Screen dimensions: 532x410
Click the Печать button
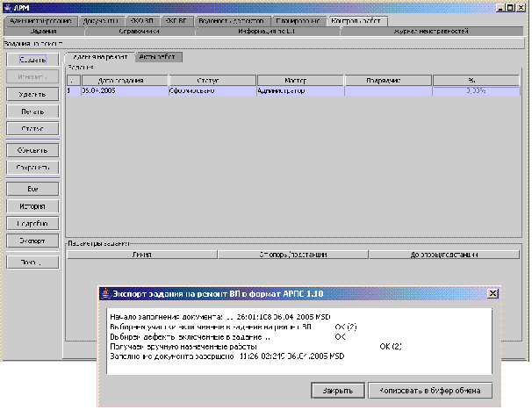coord(32,111)
